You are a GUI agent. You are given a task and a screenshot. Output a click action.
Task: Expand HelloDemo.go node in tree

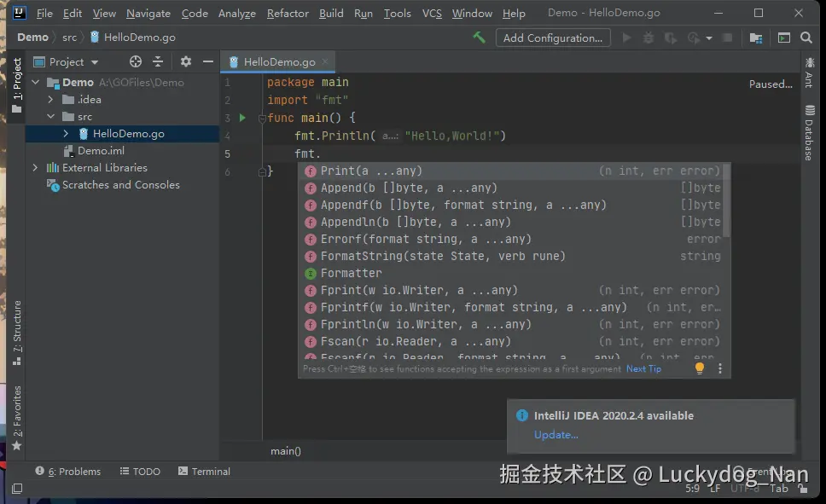[x=66, y=133]
